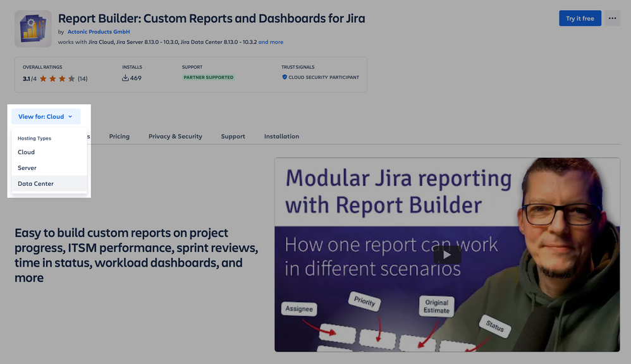Click the 'and more' compatibility link

click(x=271, y=42)
